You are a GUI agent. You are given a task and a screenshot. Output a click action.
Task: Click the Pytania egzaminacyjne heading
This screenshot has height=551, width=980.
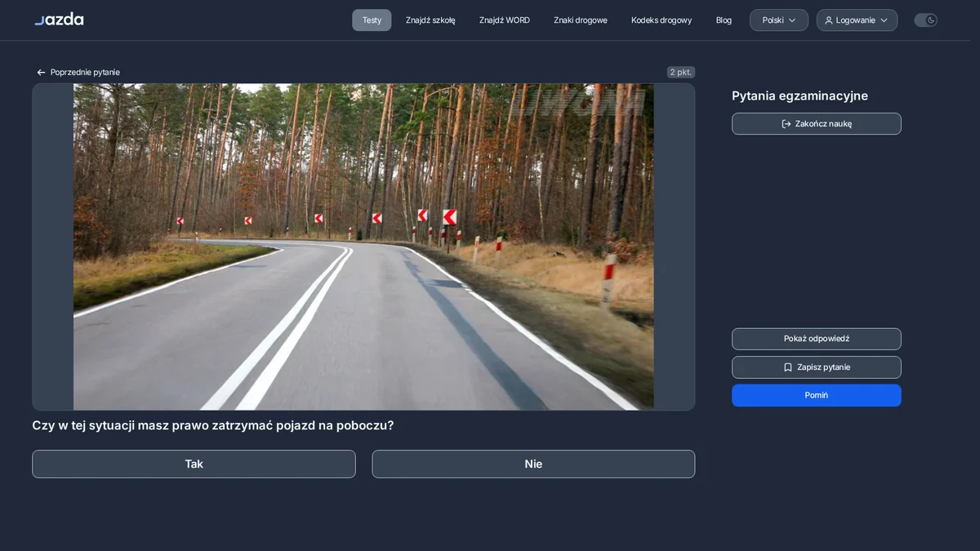pyautogui.click(x=800, y=96)
